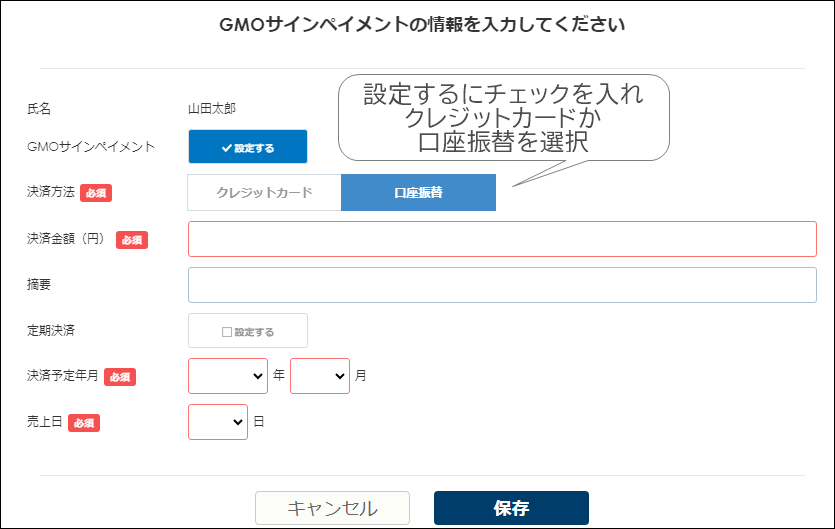
Task: Click the 決済方法 label
Action: [51, 192]
